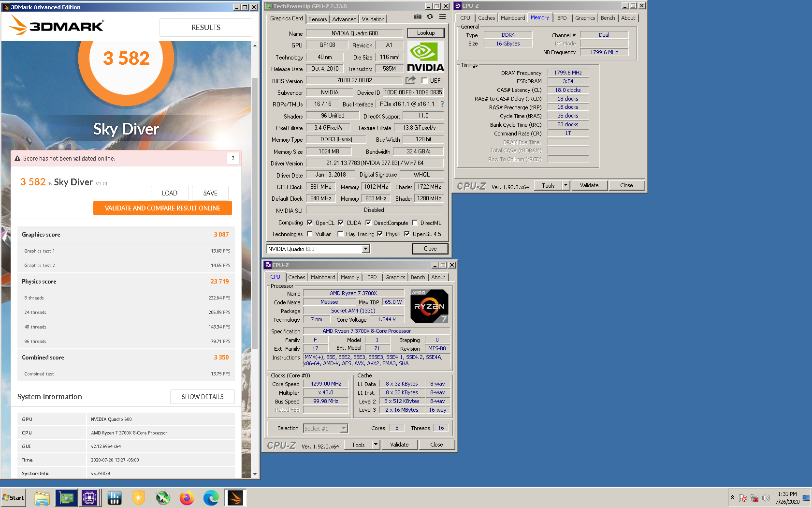Click the GPU-Z taskbar icon
The image size is (812, 508).
66,498
